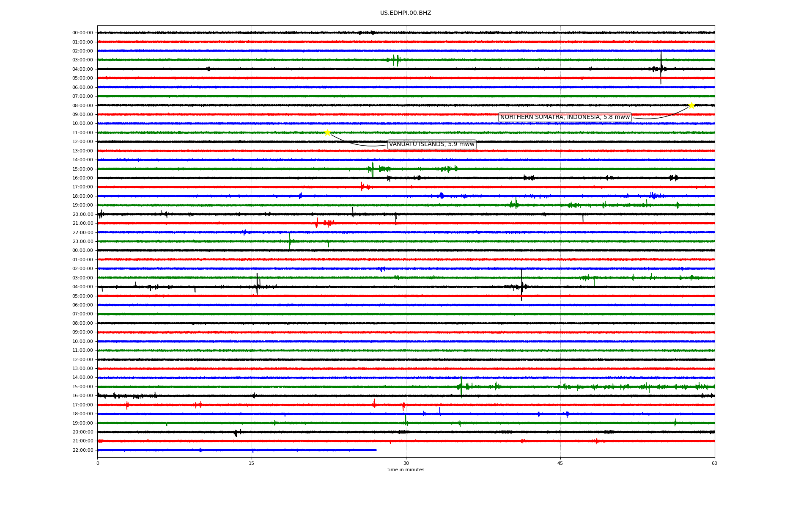This screenshot has height=508, width=812.
Task: Click the x-axis tick label 60
Action: pyautogui.click(x=714, y=463)
